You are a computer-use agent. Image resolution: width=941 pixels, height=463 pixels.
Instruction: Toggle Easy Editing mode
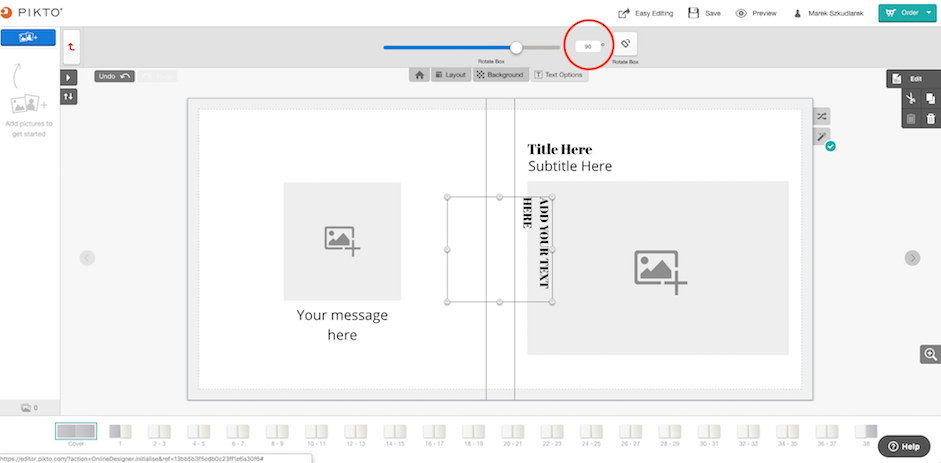tap(646, 13)
